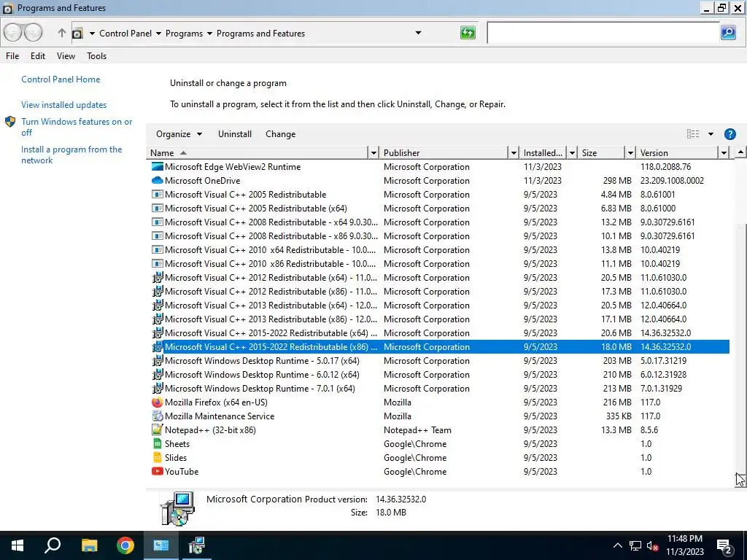Open View installed updates link
Image resolution: width=747 pixels, height=560 pixels.
(x=64, y=105)
